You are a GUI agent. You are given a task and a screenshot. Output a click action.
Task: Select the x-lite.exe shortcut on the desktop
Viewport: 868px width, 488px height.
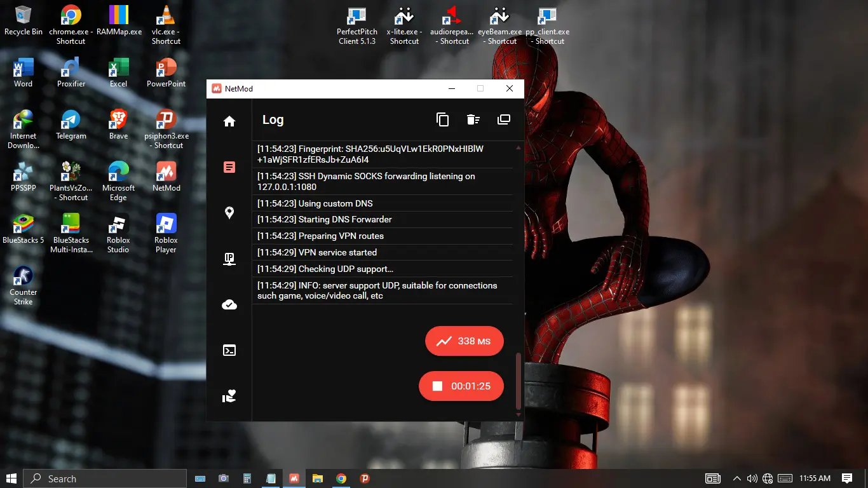[x=405, y=25]
